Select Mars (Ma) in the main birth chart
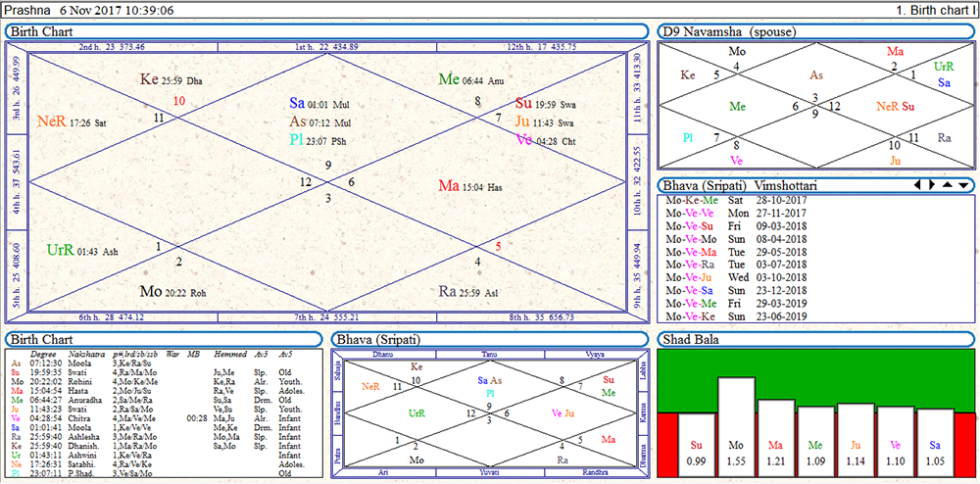This screenshot has width=980, height=484. (449, 186)
